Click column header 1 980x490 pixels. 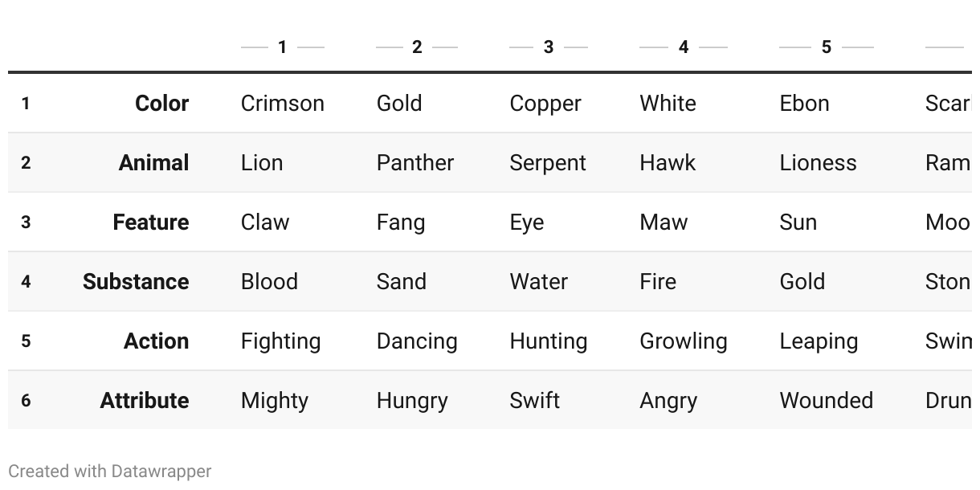click(282, 47)
